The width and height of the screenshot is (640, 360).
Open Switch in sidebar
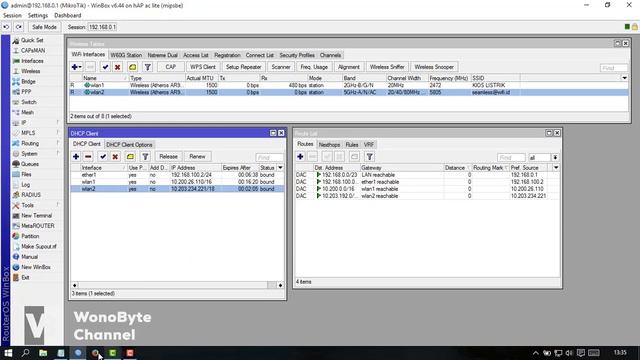point(29,102)
